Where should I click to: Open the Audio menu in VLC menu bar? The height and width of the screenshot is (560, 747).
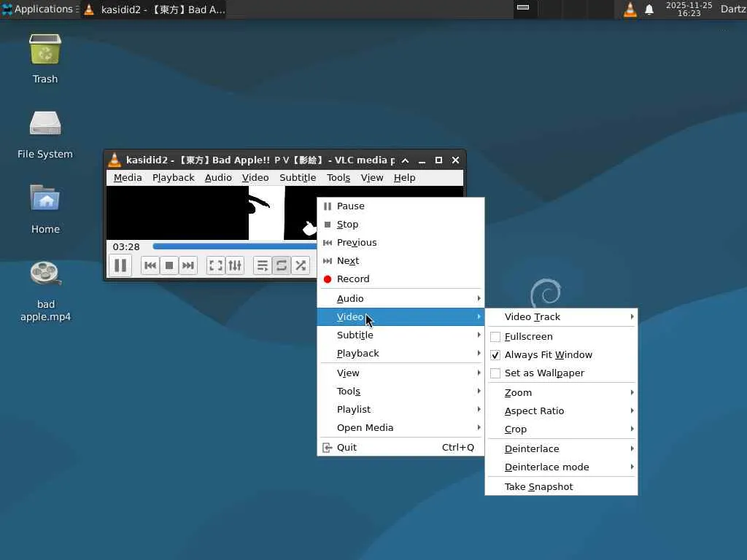(x=218, y=178)
